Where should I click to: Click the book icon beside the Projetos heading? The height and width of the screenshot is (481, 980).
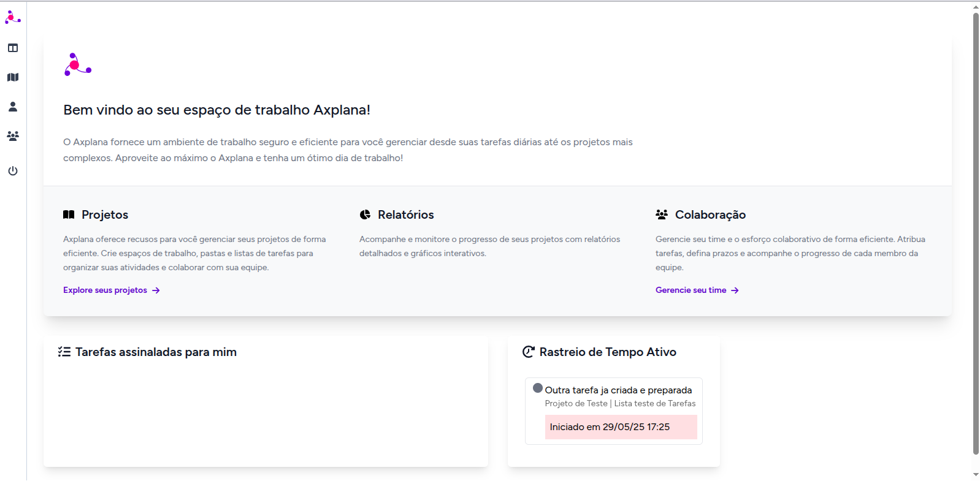tap(69, 214)
